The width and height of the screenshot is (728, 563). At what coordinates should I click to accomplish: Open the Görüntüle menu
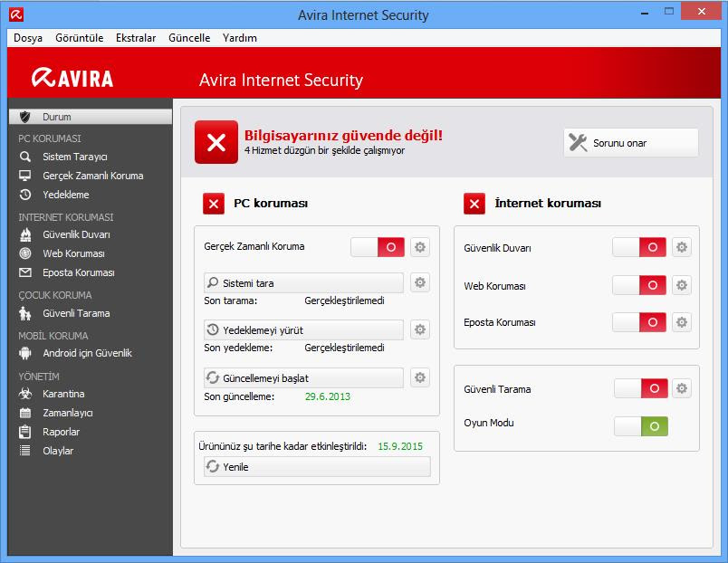tap(80, 38)
